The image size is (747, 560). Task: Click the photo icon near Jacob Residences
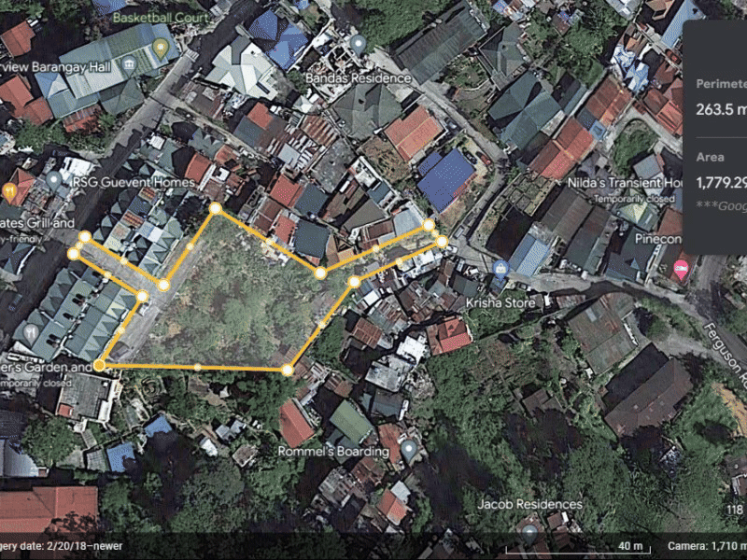click(529, 529)
